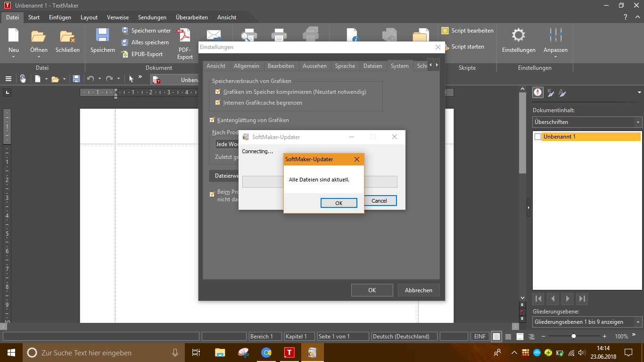Go to next item navigator button

point(568,298)
